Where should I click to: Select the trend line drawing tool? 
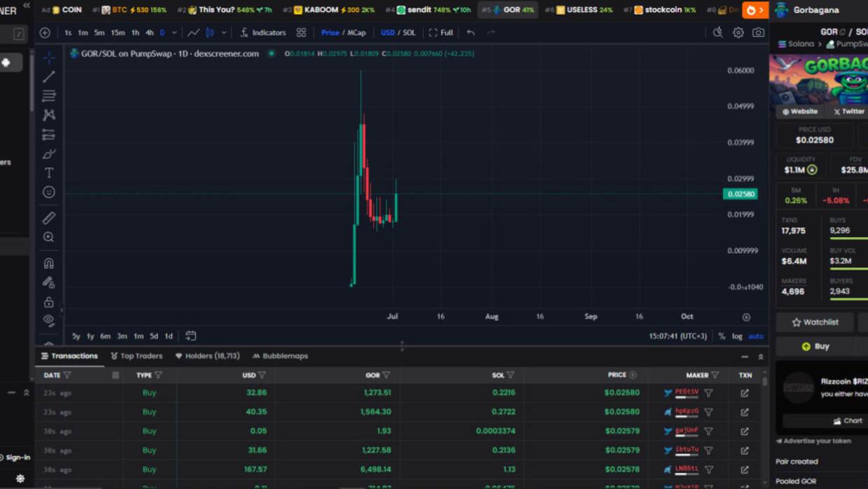click(48, 76)
